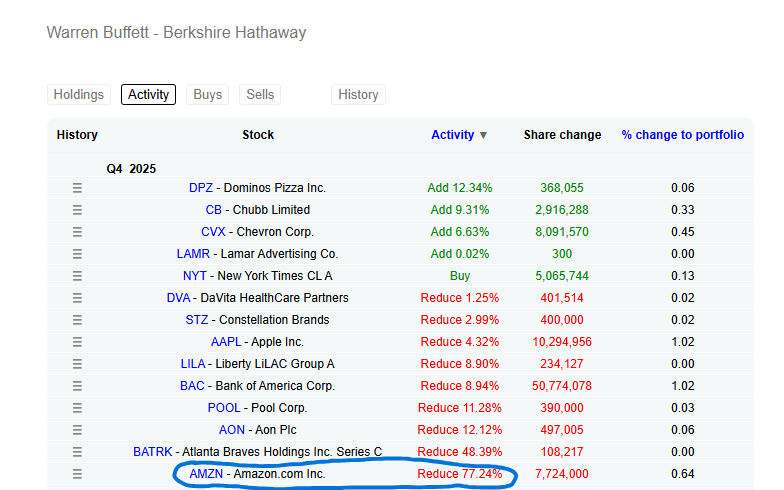784x490 pixels.
Task: Click the 'Q4 2025' quarter label
Action: [131, 169]
